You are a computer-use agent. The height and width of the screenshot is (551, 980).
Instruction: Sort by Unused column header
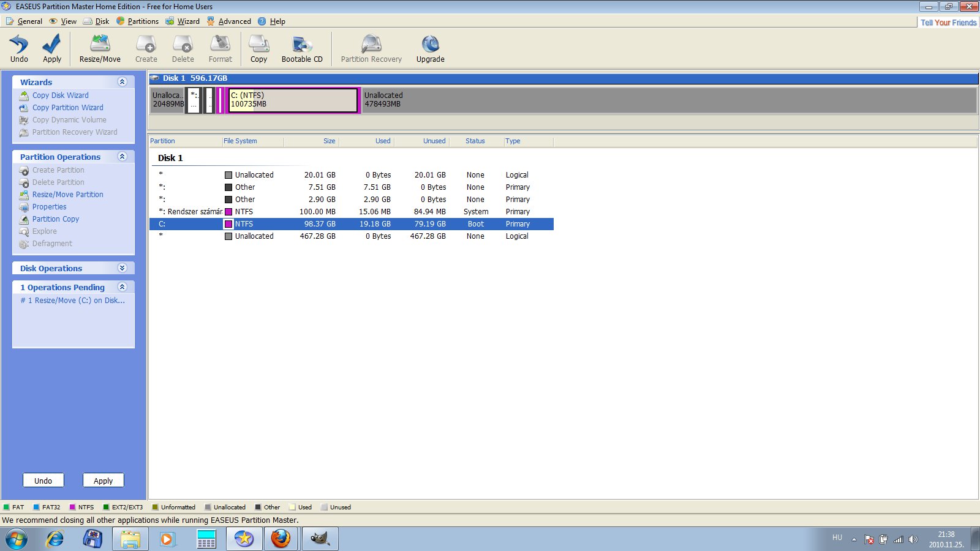(421, 141)
